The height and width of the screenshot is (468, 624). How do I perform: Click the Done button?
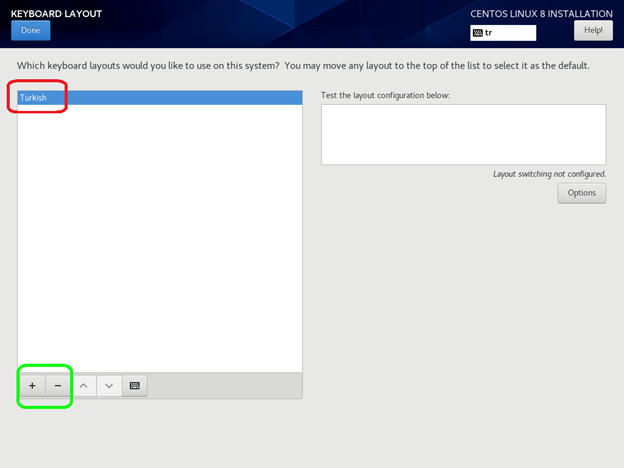31,31
